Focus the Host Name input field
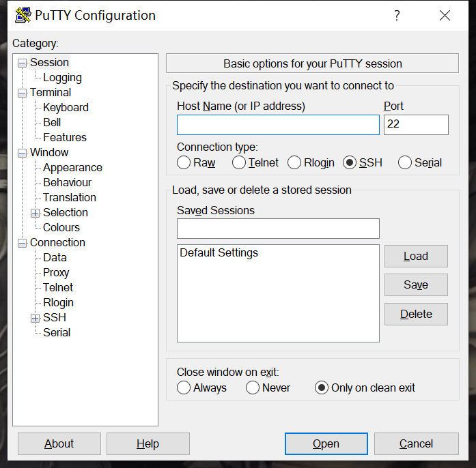476x468 pixels. click(x=278, y=125)
